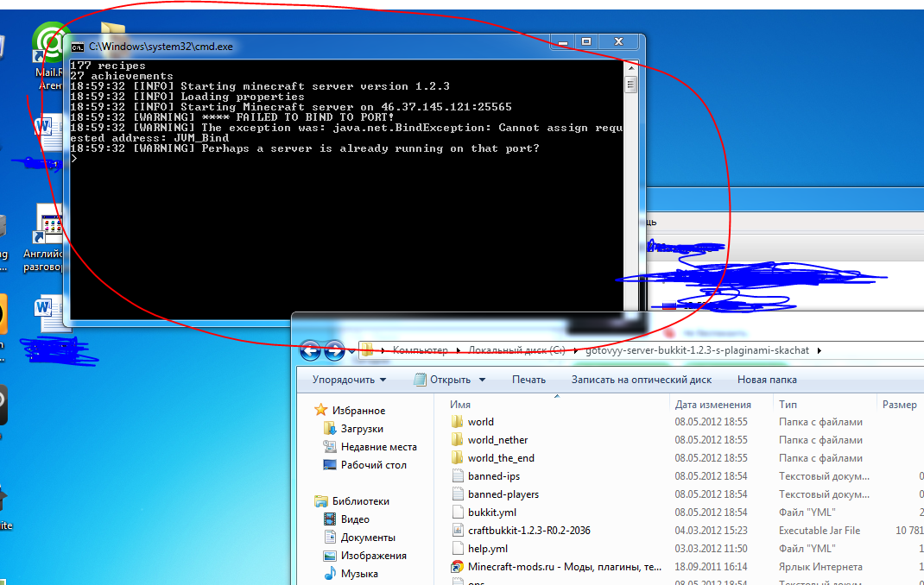Open the Видео library
924x585 pixels.
click(x=355, y=519)
